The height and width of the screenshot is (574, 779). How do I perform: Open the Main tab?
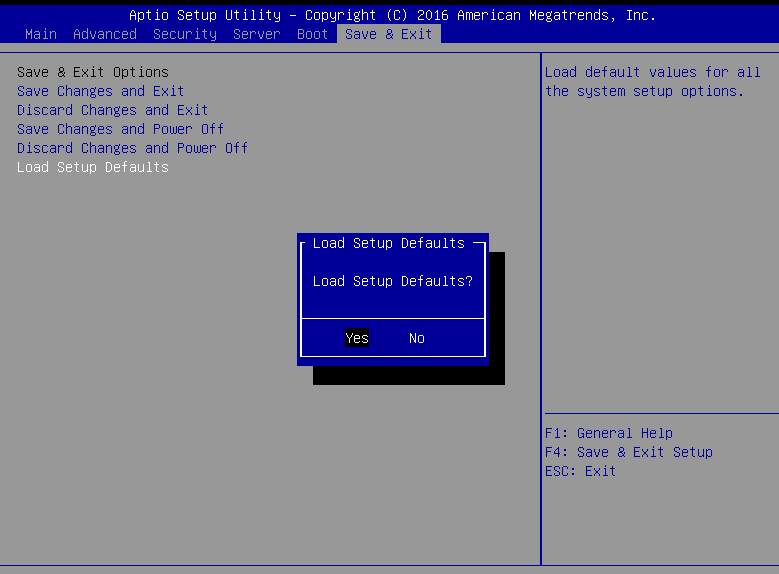pyautogui.click(x=41, y=34)
